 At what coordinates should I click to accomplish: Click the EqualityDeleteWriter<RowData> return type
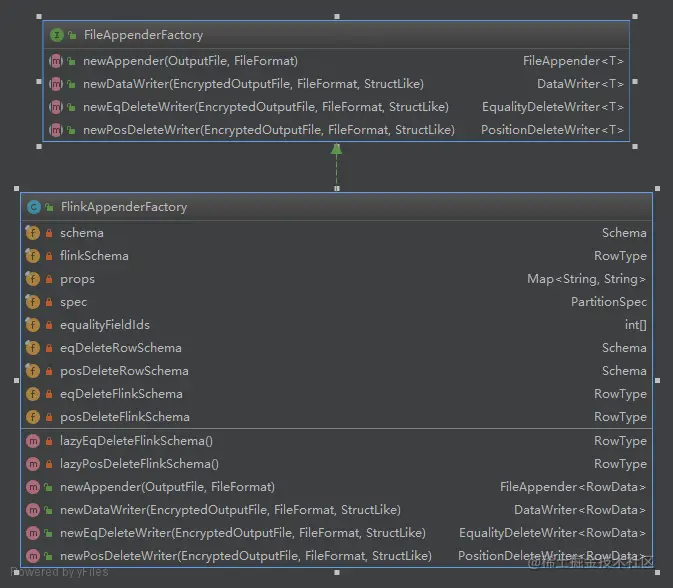pyautogui.click(x=553, y=533)
